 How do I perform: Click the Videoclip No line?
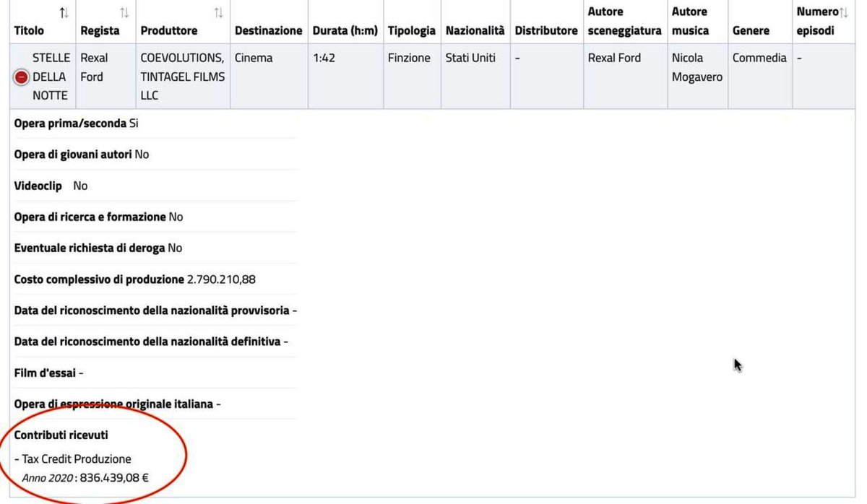point(51,186)
